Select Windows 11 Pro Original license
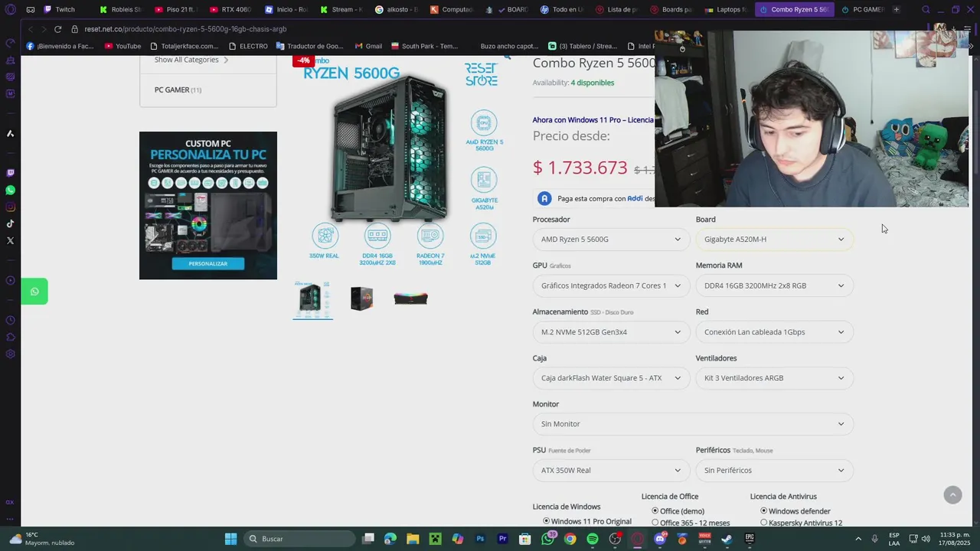Screen dimensions: 980x551 pos(547,521)
